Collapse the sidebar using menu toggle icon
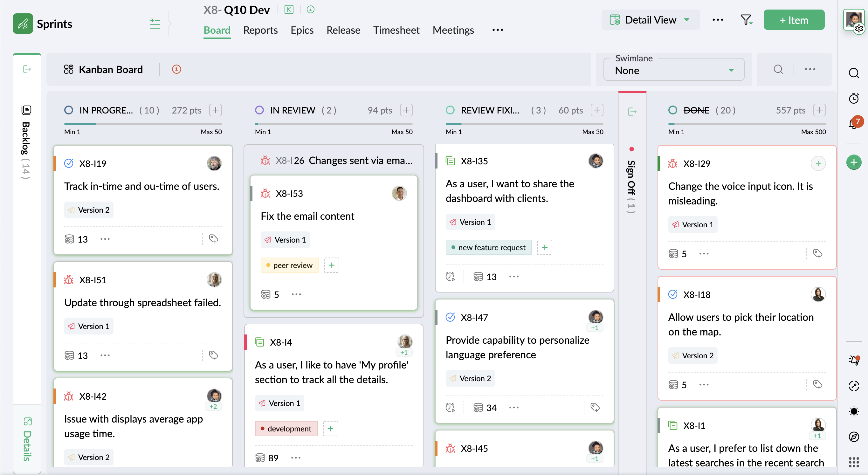Viewport: 868px width, 475px height. pos(155,24)
